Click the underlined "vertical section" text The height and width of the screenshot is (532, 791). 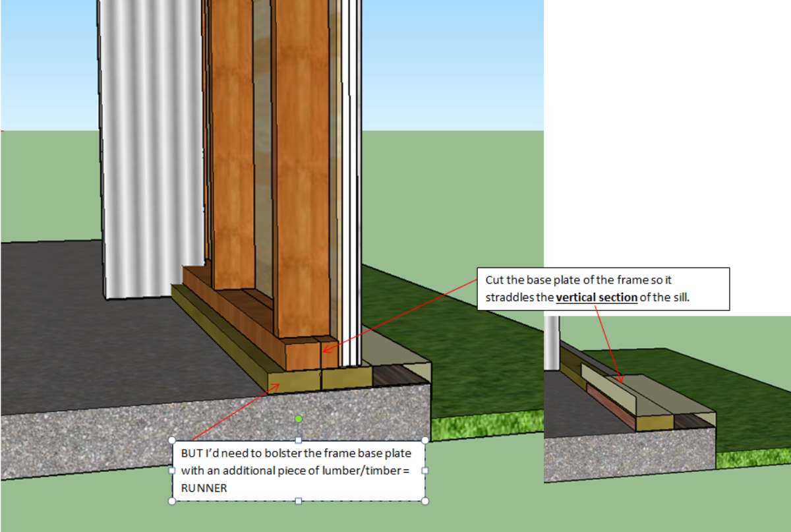click(x=596, y=297)
